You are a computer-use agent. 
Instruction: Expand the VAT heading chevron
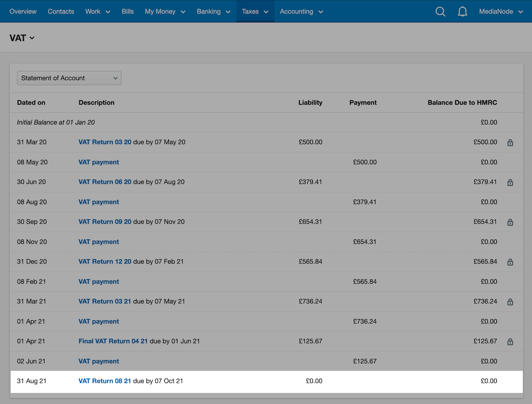point(32,38)
